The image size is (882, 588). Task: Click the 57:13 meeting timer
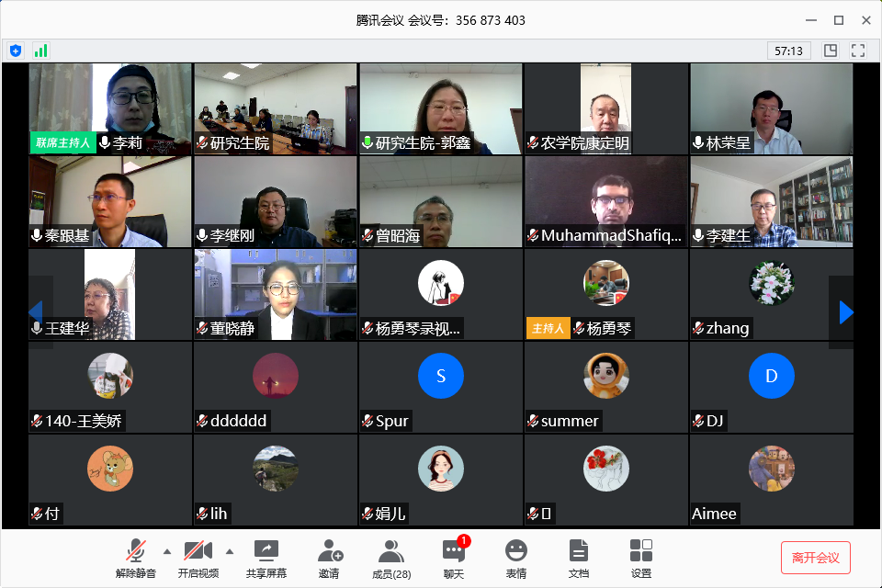coord(788,51)
